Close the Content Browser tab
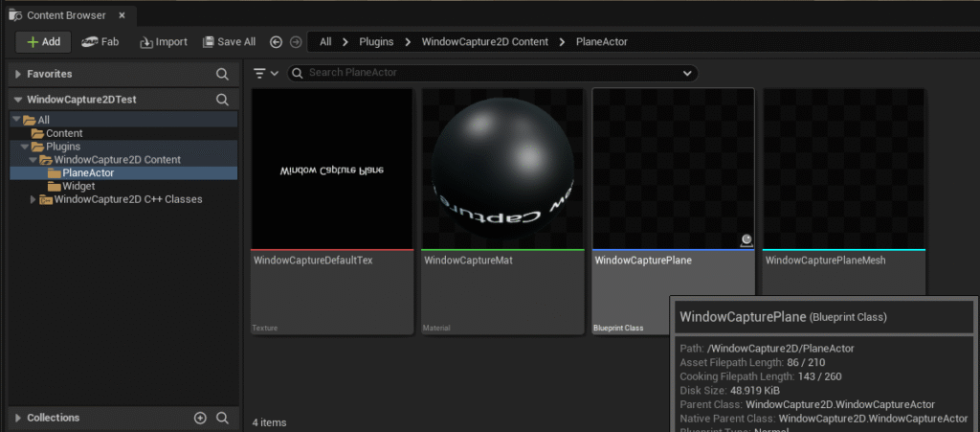This screenshot has height=432, width=980. click(x=122, y=15)
